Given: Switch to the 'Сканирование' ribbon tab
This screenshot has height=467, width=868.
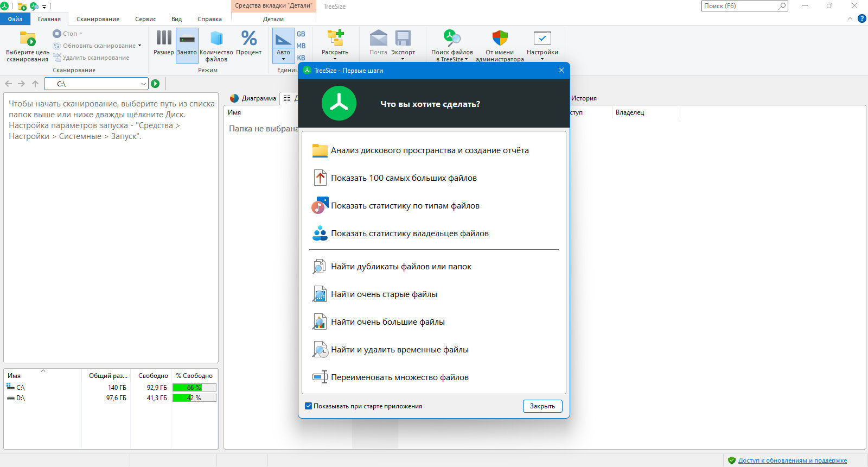Looking at the screenshot, I should (x=98, y=19).
